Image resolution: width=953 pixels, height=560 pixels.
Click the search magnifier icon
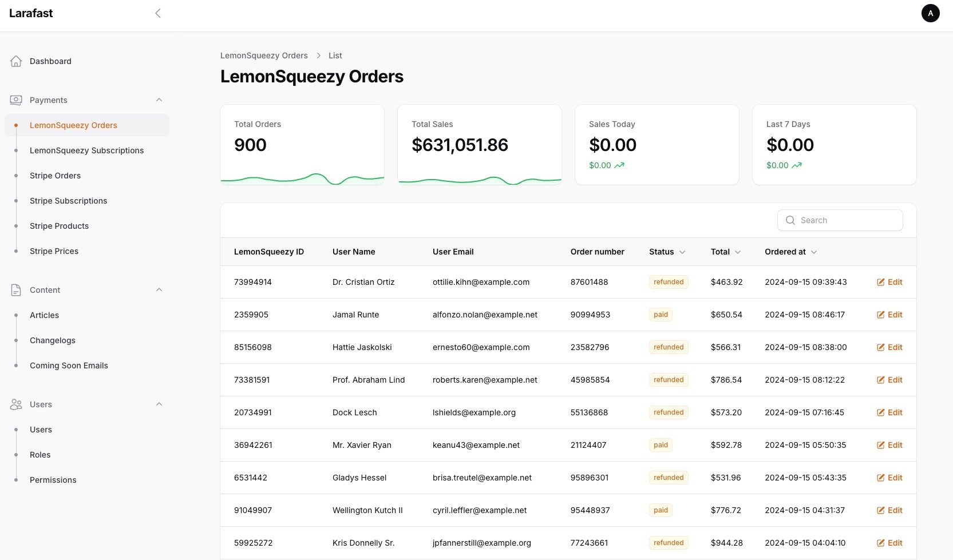790,220
